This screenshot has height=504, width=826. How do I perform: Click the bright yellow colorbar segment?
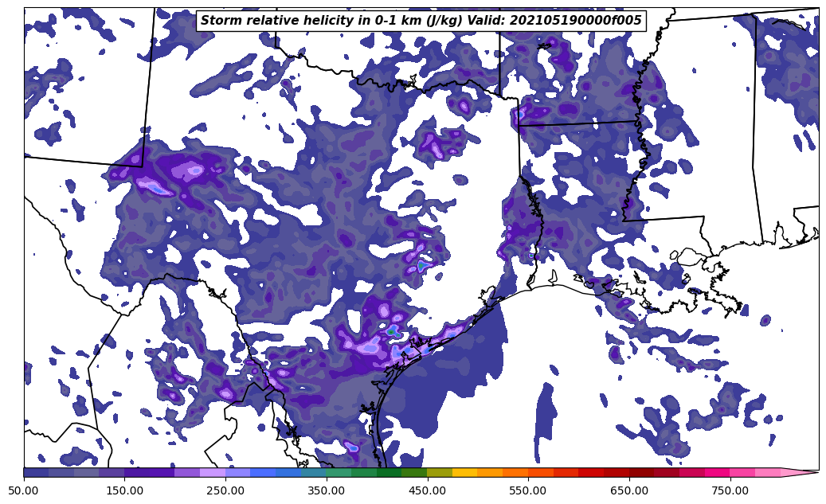pyautogui.click(x=465, y=472)
